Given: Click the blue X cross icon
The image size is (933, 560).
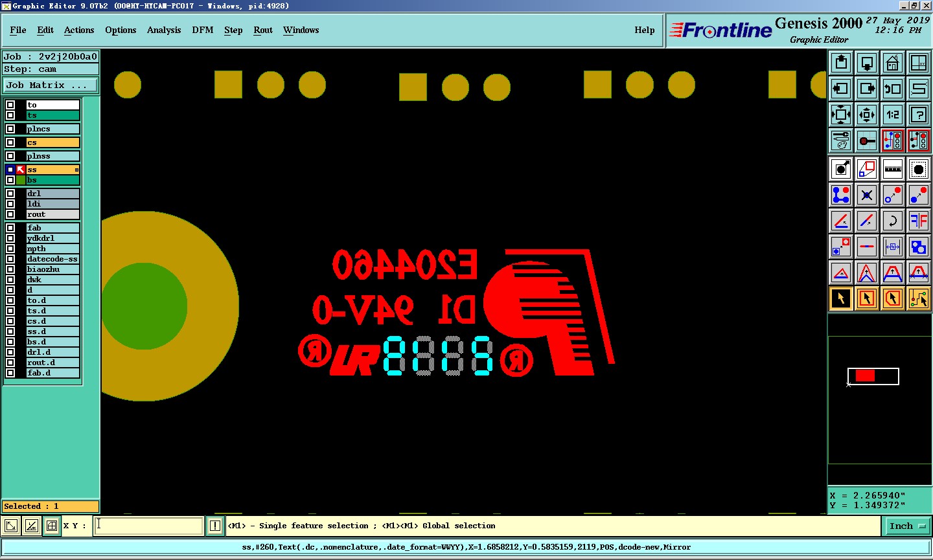Looking at the screenshot, I should pos(867,195).
